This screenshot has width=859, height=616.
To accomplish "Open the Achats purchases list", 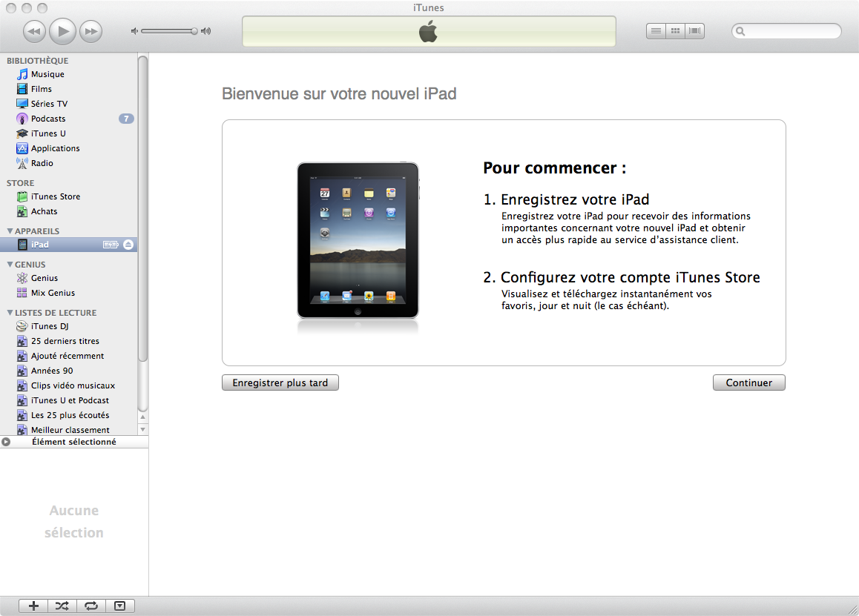I will coord(68,211).
